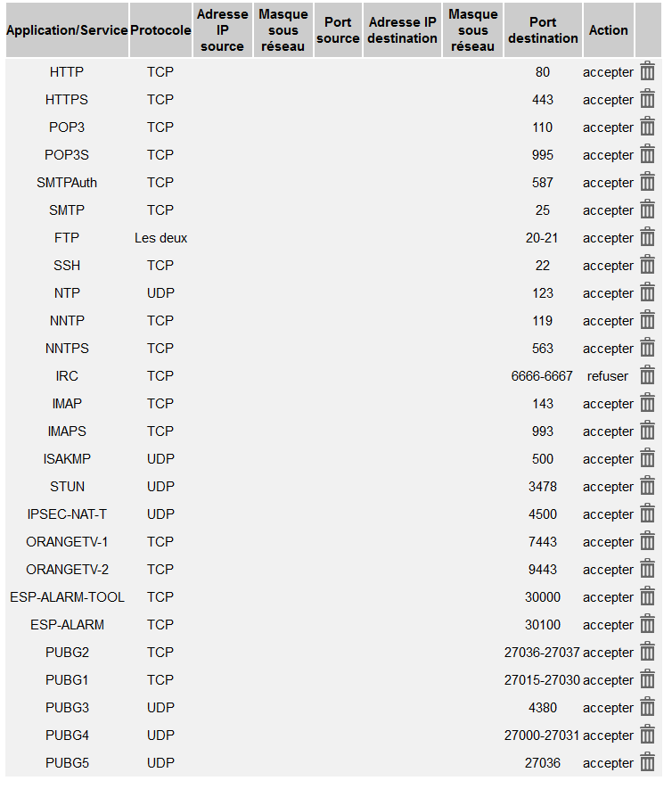Remove the FTP rule via its trash icon
The image size is (672, 789).
click(648, 238)
